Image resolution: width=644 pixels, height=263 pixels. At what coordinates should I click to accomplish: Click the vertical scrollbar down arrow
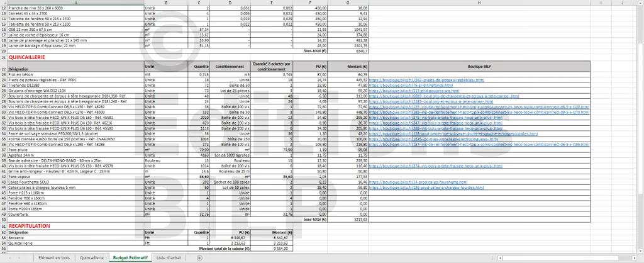[x=640, y=251]
